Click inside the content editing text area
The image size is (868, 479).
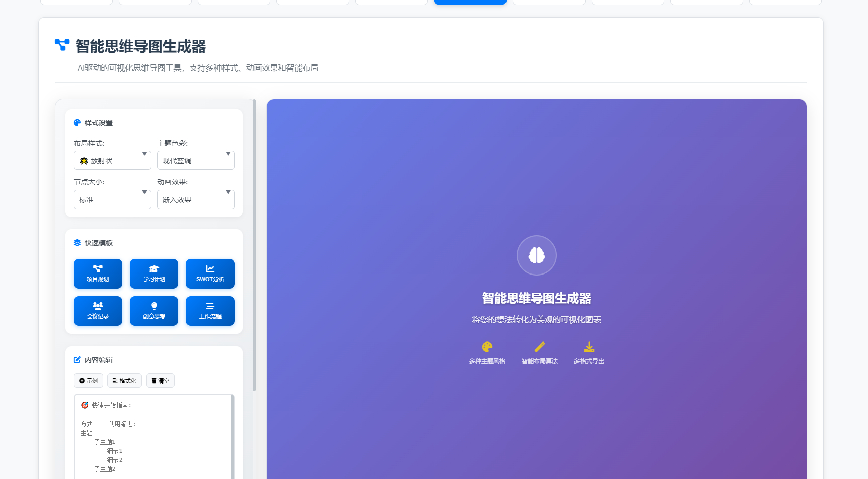[x=153, y=436]
